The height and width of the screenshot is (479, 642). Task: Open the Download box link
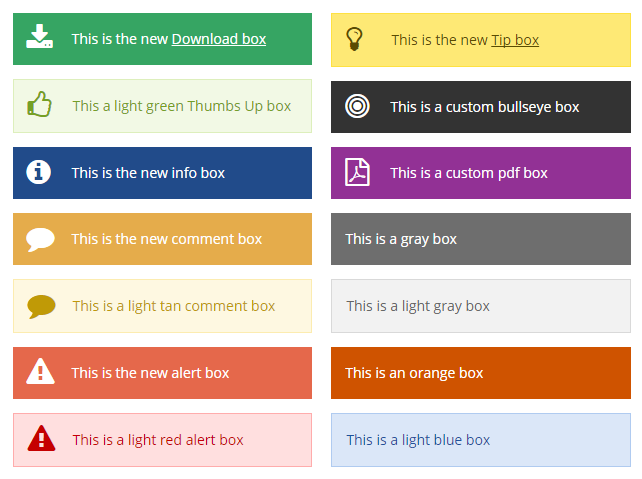(219, 39)
